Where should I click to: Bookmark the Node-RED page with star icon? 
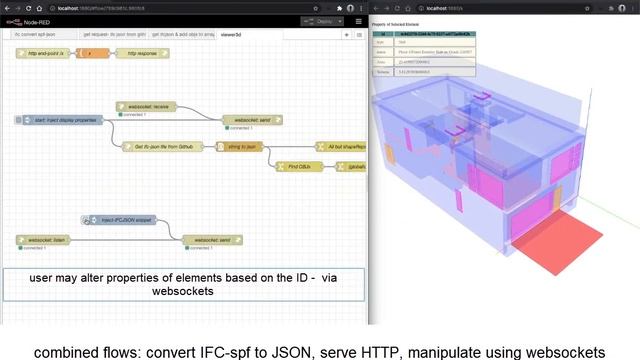click(x=316, y=8)
